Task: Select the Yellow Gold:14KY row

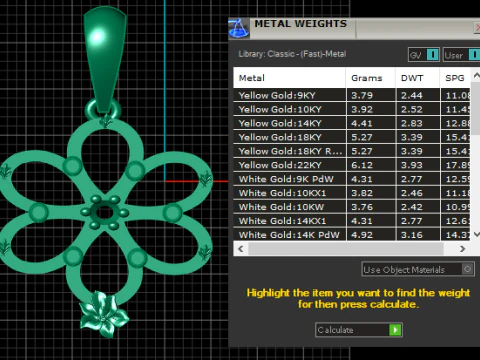Action: (x=352, y=123)
